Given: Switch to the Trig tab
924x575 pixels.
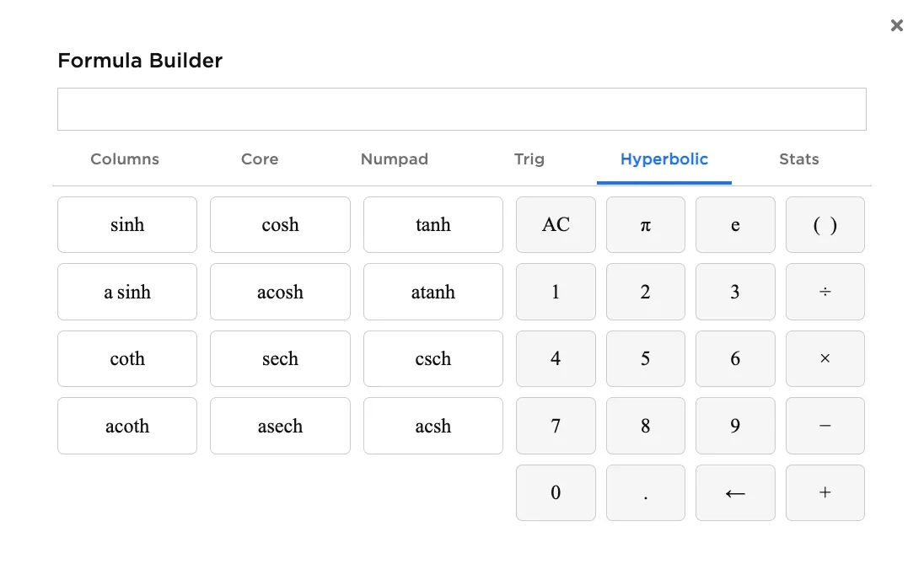Looking at the screenshot, I should [x=529, y=159].
